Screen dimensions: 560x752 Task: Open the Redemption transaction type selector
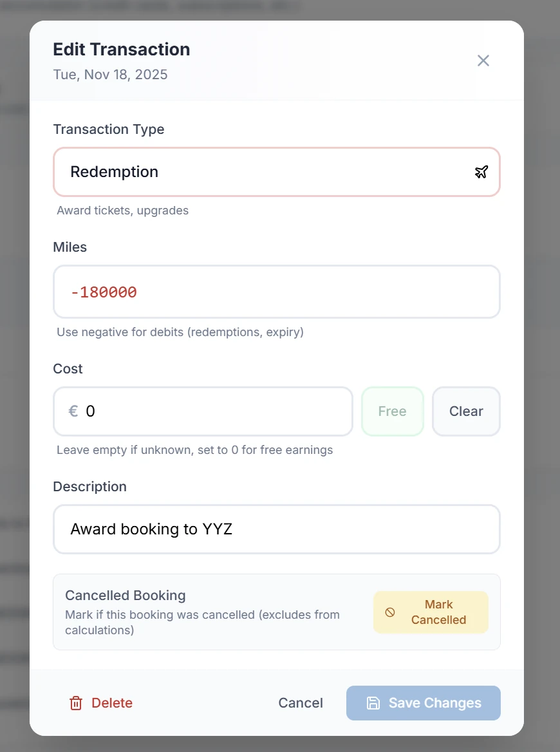pos(277,172)
